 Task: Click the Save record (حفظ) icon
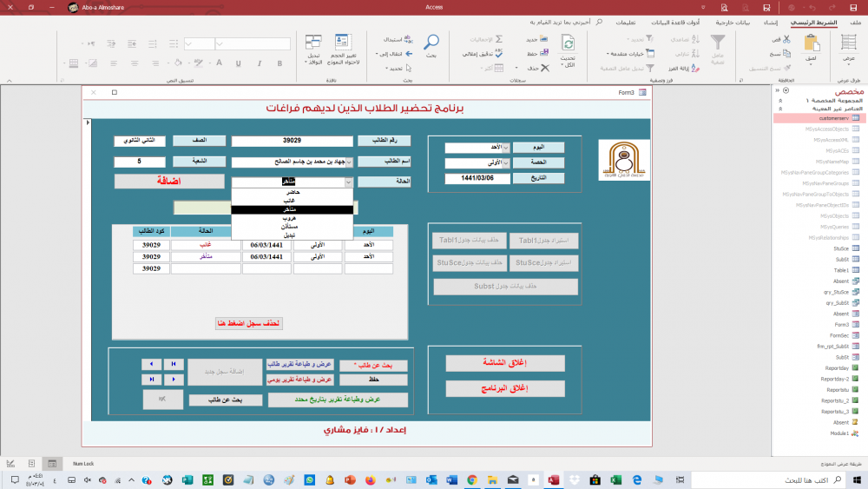pos(544,53)
